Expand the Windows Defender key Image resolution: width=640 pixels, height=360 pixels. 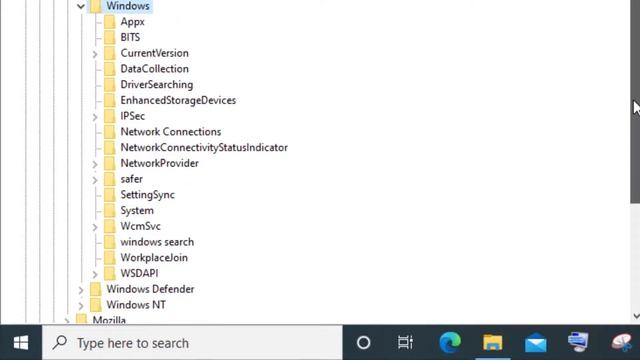[81, 290]
